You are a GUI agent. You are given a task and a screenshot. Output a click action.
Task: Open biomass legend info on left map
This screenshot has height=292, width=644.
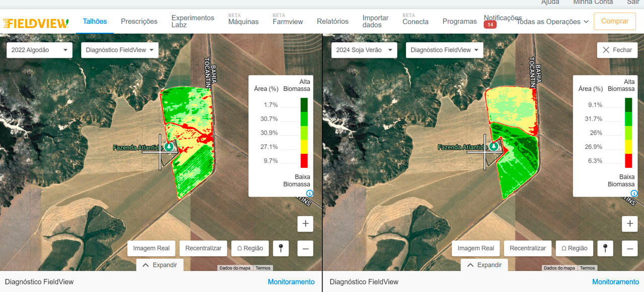click(x=309, y=193)
